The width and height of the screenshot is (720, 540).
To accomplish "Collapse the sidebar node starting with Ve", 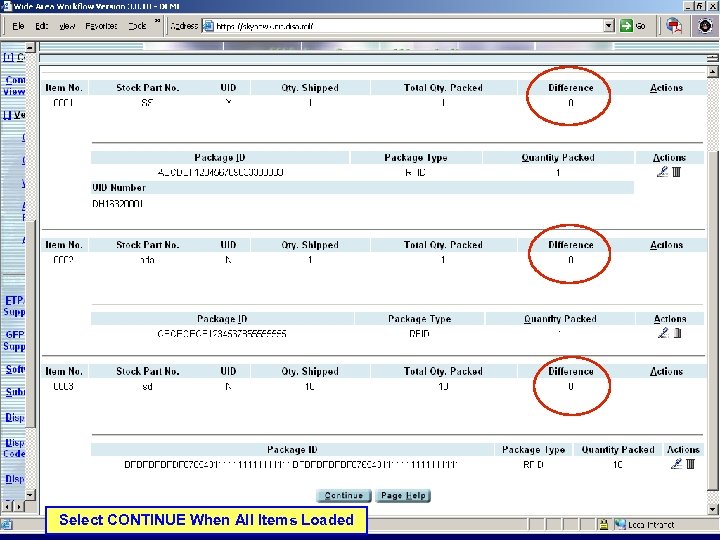I will point(7,115).
